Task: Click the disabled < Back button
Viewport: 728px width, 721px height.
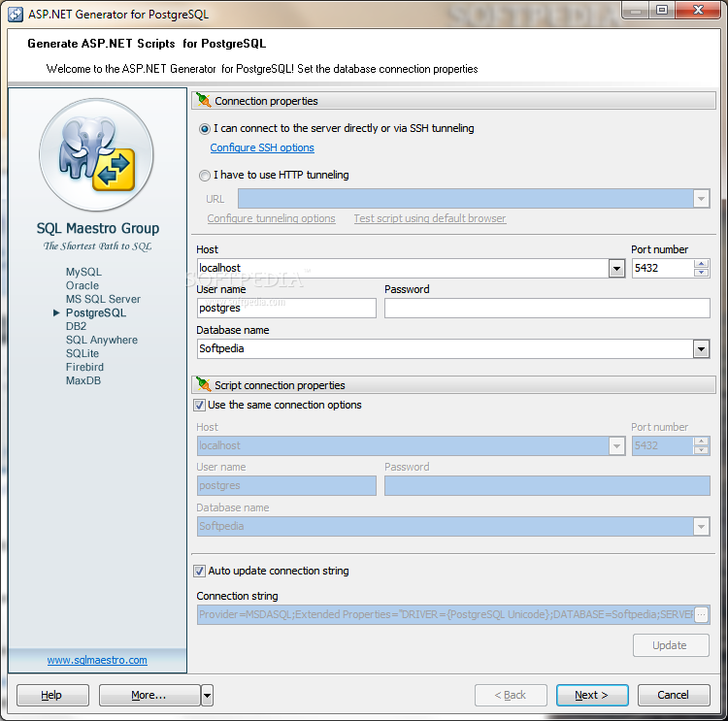Action: click(x=511, y=695)
